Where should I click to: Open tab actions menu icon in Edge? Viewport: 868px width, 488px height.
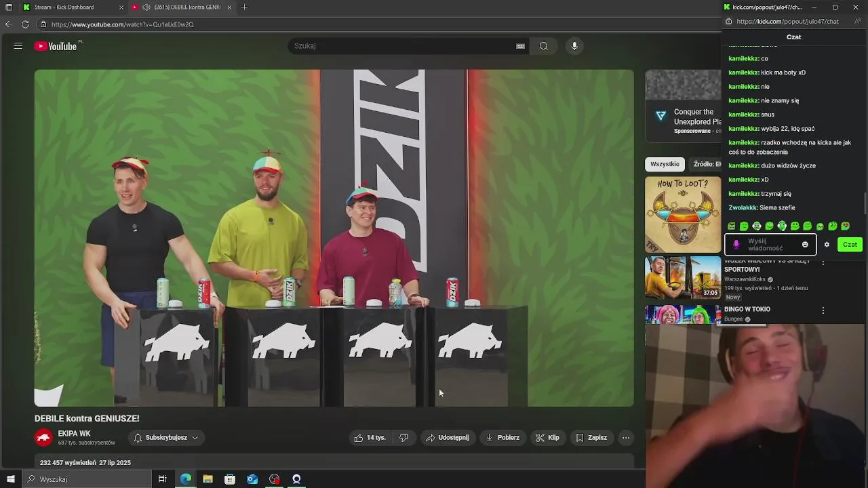pos(9,7)
